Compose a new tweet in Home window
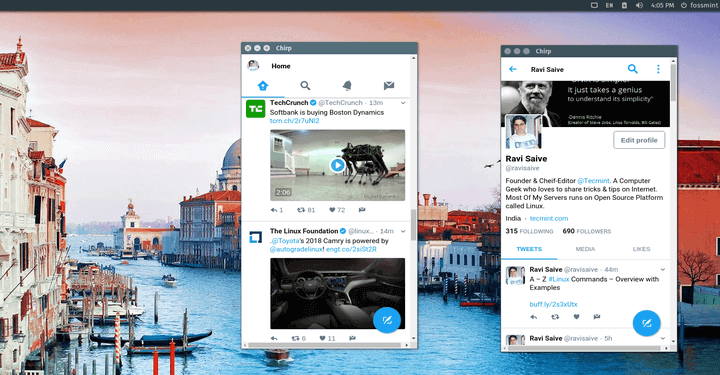 (x=387, y=320)
